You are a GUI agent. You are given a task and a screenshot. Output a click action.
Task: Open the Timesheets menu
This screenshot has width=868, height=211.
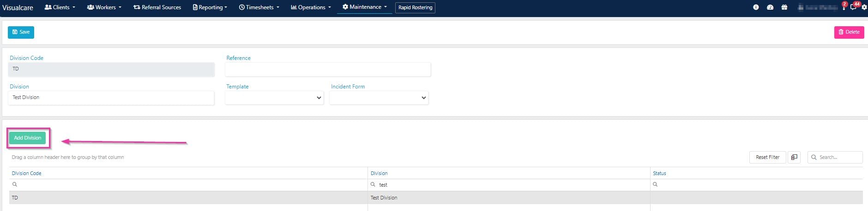tap(259, 7)
